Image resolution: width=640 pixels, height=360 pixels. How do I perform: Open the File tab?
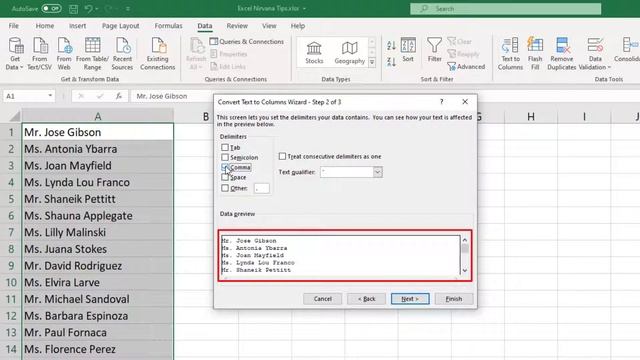pyautogui.click(x=13, y=26)
